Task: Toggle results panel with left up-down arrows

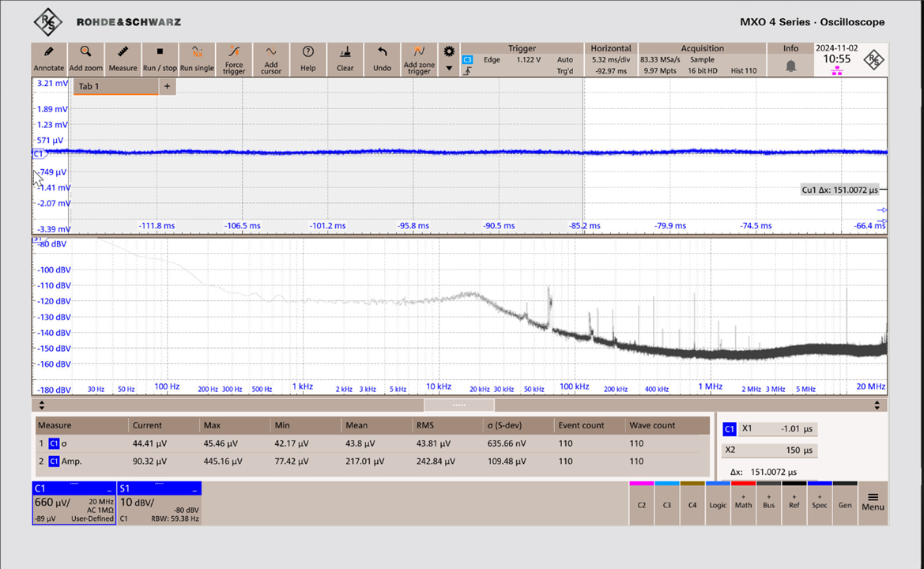Action: [41, 405]
